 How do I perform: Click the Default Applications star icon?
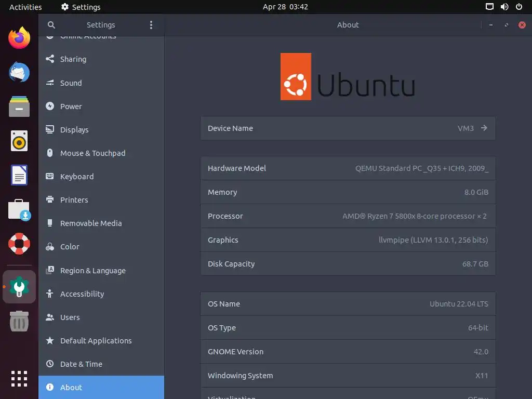[x=50, y=341]
